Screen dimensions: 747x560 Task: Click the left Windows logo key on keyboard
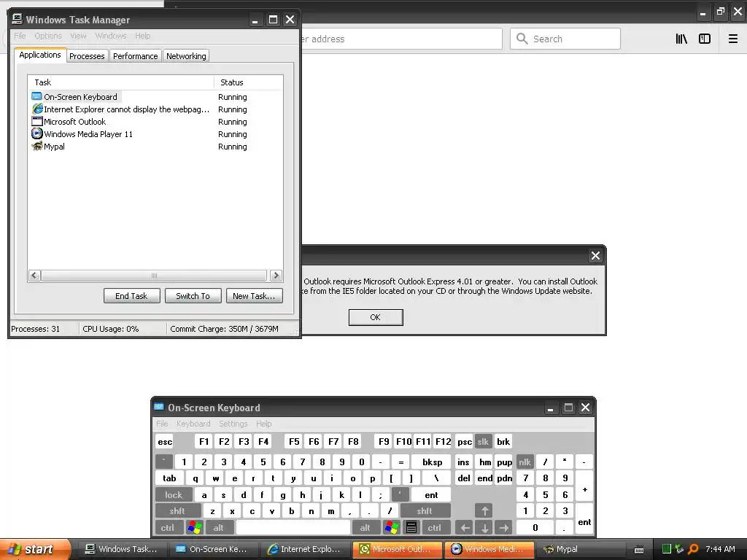(194, 528)
